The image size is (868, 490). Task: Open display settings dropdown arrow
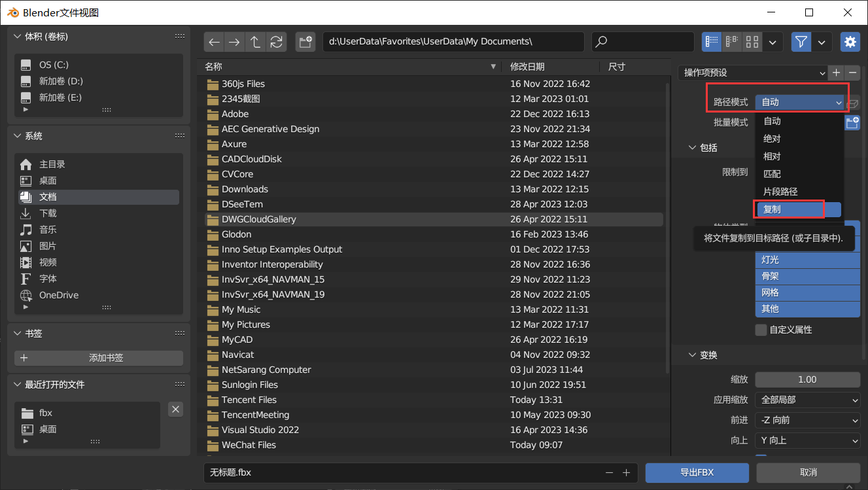point(773,42)
